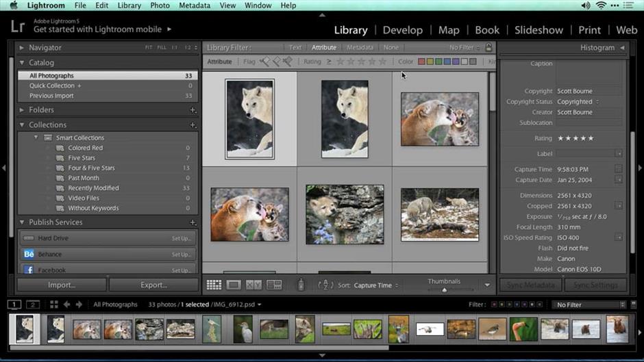Expand the Navigator panel
This screenshot has width=644, height=362.
(22, 48)
